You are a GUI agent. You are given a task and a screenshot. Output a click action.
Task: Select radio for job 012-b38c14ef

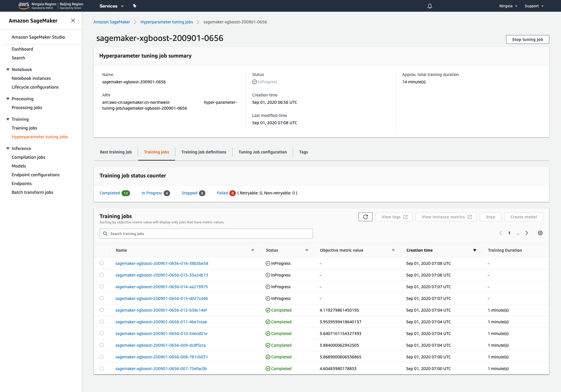[x=102, y=310]
